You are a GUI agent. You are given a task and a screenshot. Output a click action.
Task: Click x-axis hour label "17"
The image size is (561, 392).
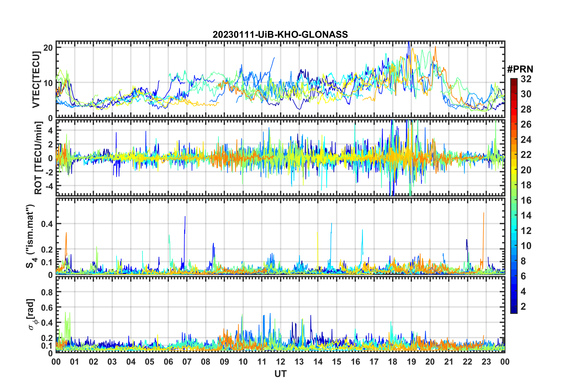[x=374, y=362]
